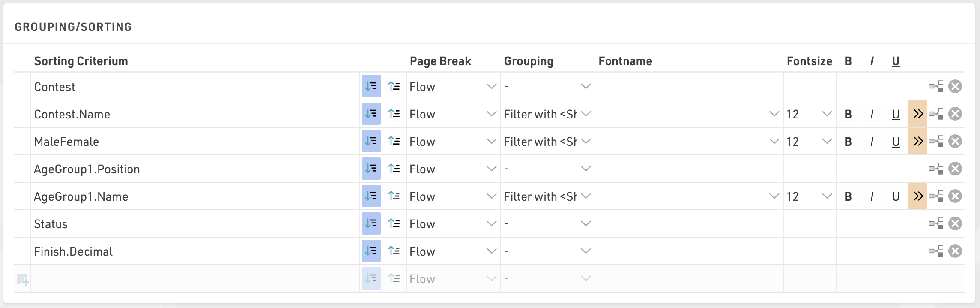Open Grouping dropdown for Status row
980x308 pixels.
547,224
